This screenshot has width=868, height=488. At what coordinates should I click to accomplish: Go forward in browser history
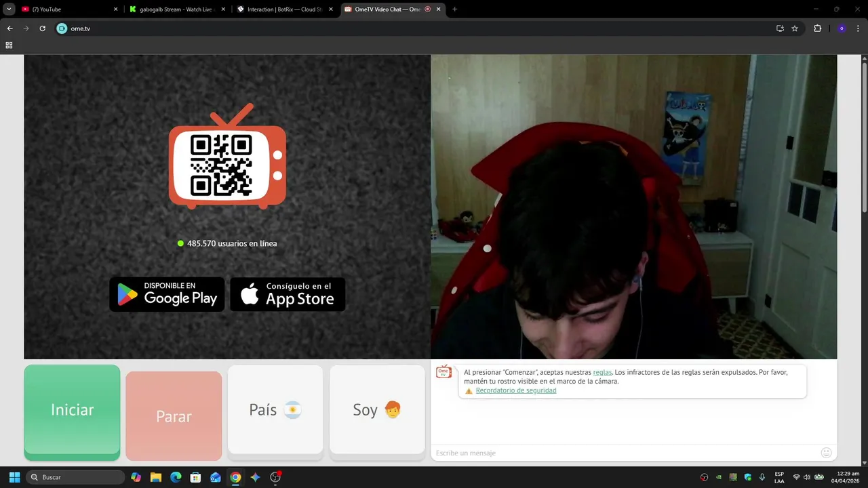26,28
